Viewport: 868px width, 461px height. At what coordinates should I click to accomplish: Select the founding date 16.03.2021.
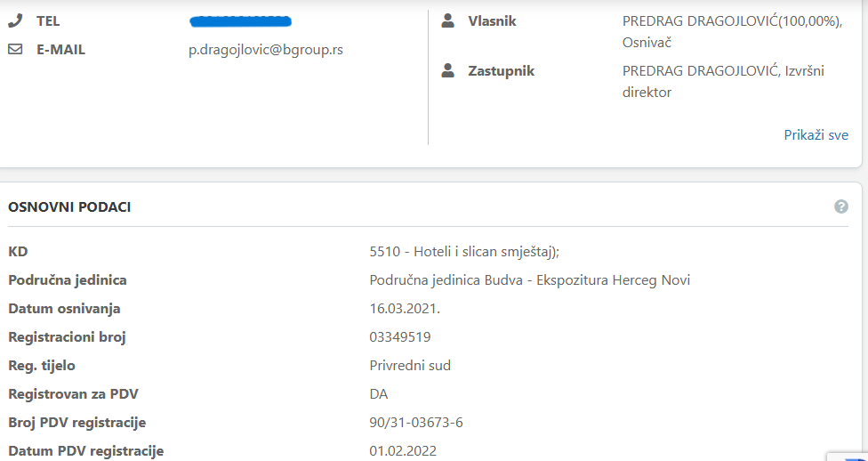[x=405, y=309]
